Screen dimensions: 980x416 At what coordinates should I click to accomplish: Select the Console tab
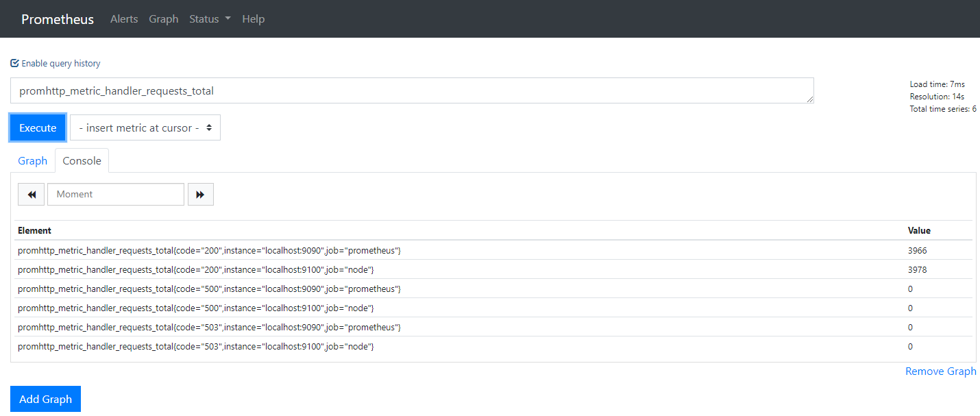tap(82, 161)
